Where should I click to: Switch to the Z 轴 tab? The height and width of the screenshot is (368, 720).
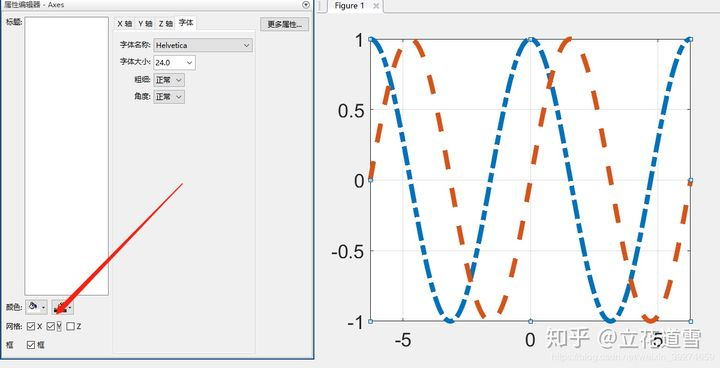coord(166,23)
